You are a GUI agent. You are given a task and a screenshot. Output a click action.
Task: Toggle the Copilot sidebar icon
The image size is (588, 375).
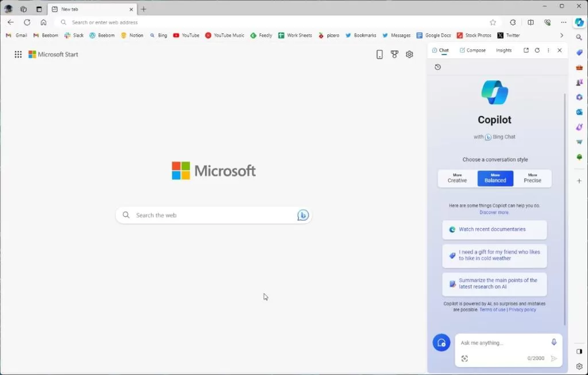579,22
